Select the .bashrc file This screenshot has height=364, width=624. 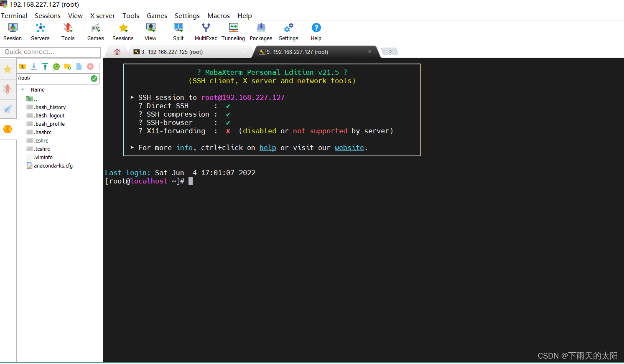coord(39,132)
